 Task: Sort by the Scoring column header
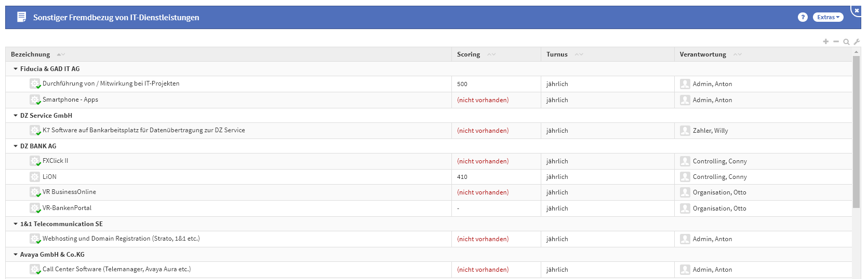pyautogui.click(x=469, y=54)
